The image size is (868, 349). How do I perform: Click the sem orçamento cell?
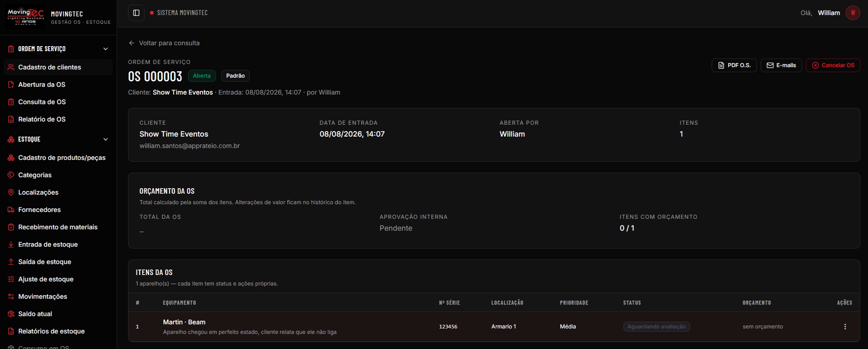[762, 327]
